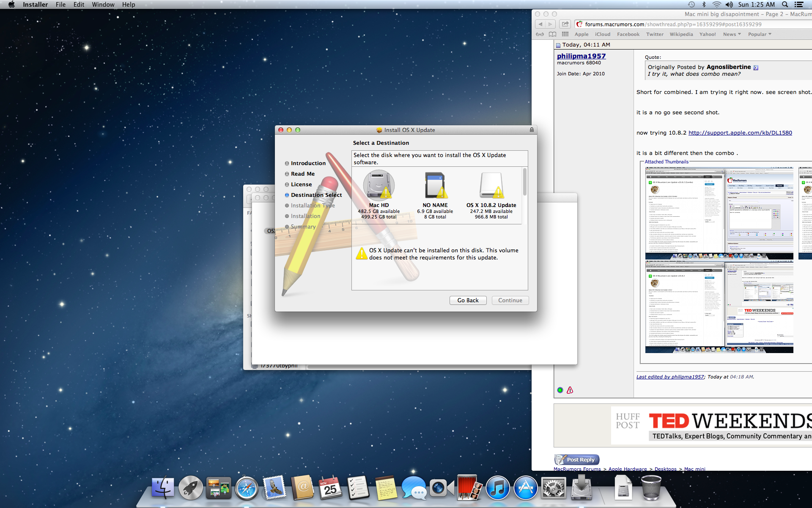
Task: Expand the News bookmarks dropdown
Action: (x=732, y=34)
